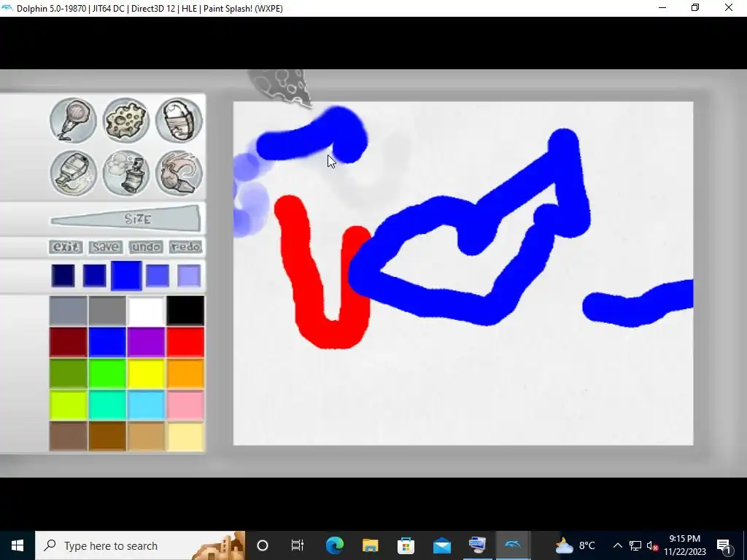This screenshot has width=747, height=560.
Task: Select the paintbrush tool
Action: coord(179,174)
